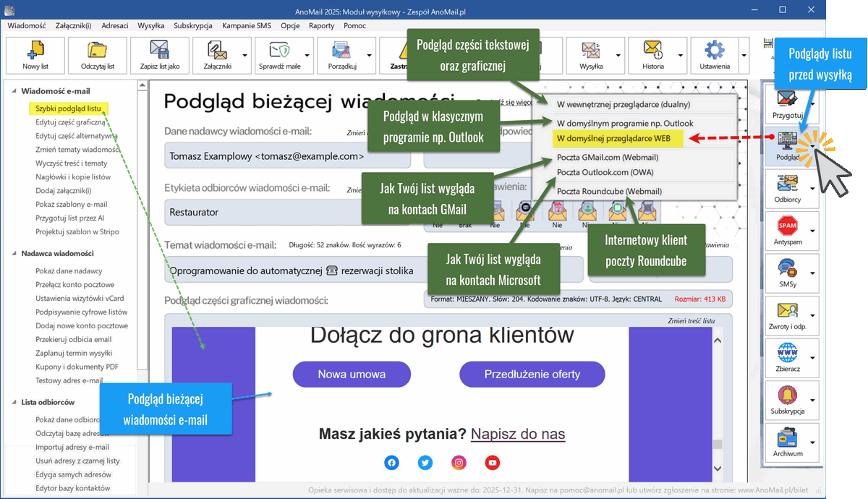
Task: Click the Nowy list toolbar icon
Action: (x=35, y=51)
